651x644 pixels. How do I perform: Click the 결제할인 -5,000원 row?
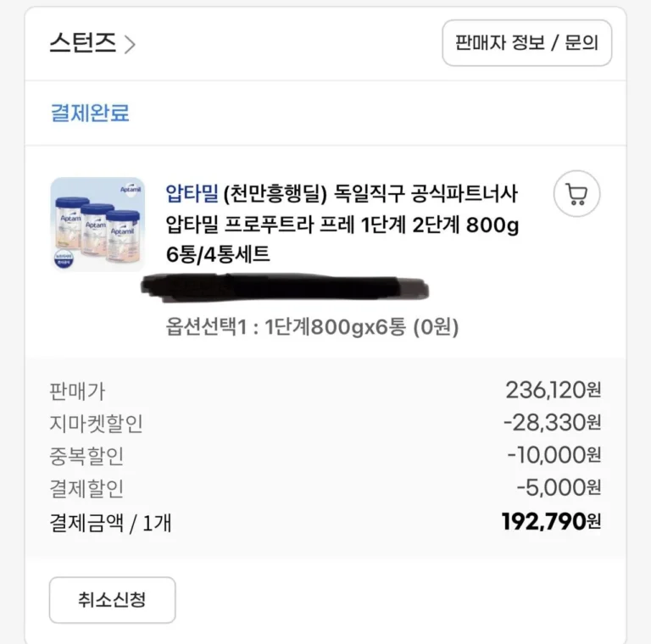click(325, 488)
